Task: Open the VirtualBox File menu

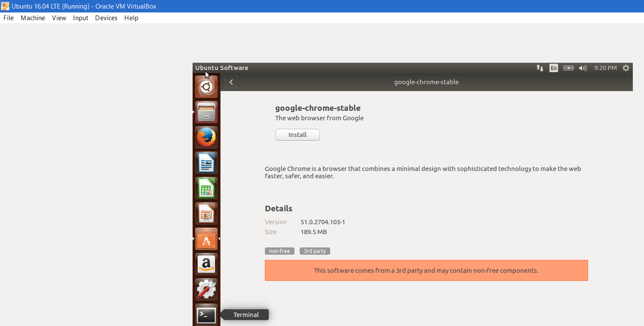Action: tap(9, 18)
